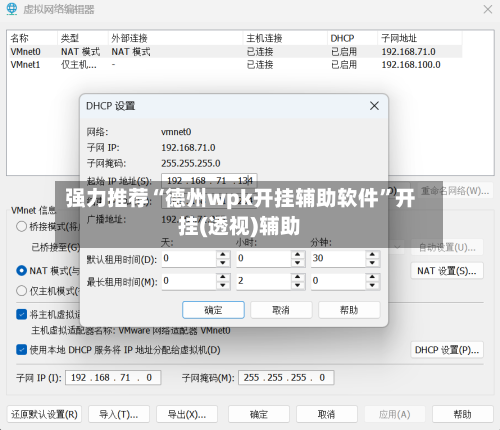
Task: Click 确定 in the editor window
Action: tap(259, 414)
